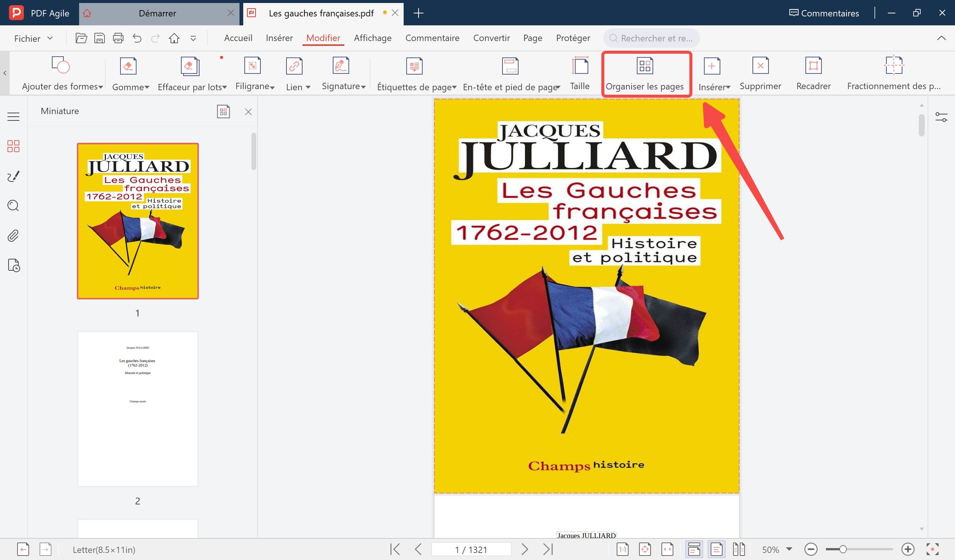955x560 pixels.
Task: Print the document
Action: pos(118,38)
